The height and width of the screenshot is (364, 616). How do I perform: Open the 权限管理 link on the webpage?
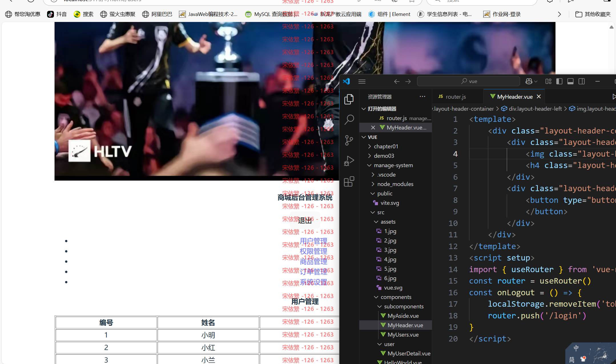coord(313,251)
